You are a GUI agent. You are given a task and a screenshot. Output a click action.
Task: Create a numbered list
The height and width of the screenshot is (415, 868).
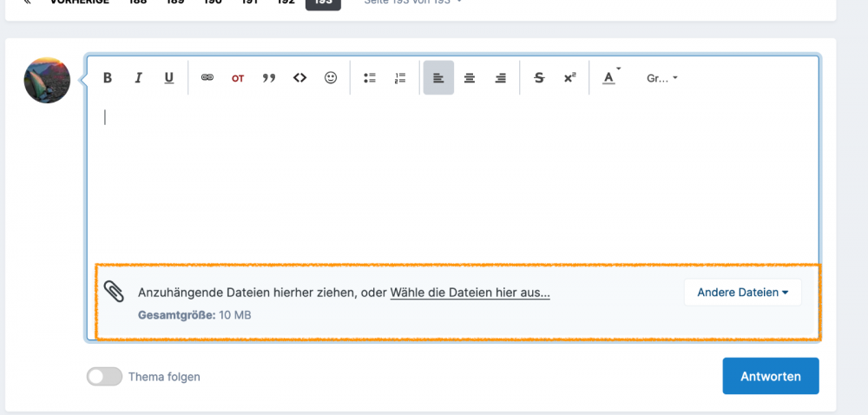400,78
